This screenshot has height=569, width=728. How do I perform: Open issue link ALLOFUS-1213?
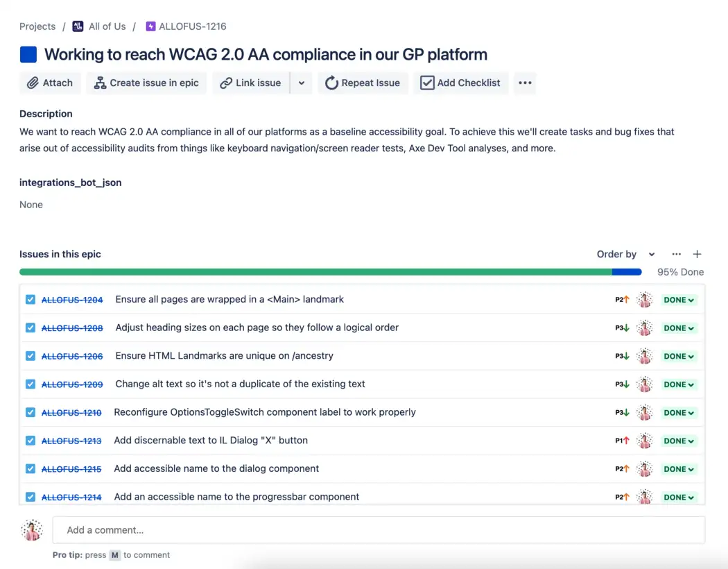[x=71, y=441]
